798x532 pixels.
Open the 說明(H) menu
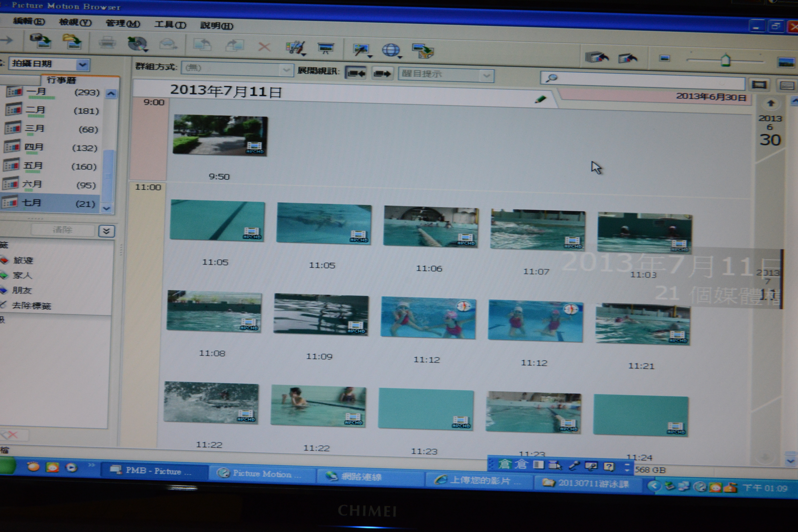(216, 25)
